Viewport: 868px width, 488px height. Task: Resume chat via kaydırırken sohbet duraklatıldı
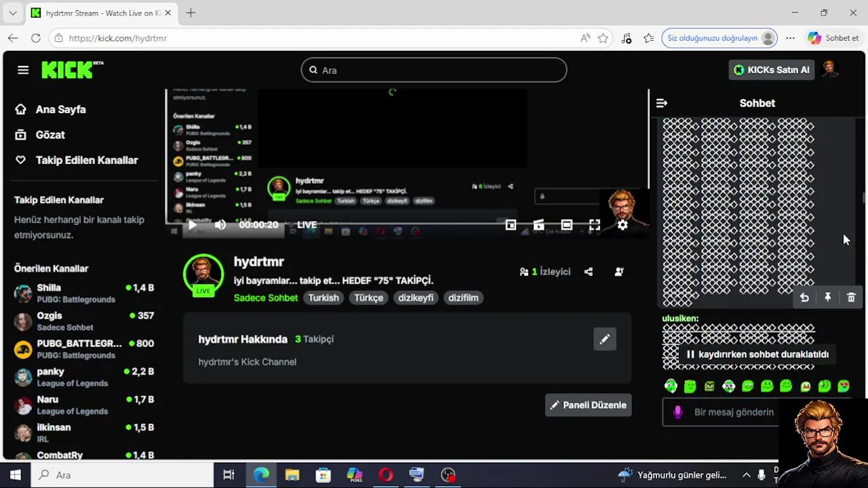click(757, 354)
